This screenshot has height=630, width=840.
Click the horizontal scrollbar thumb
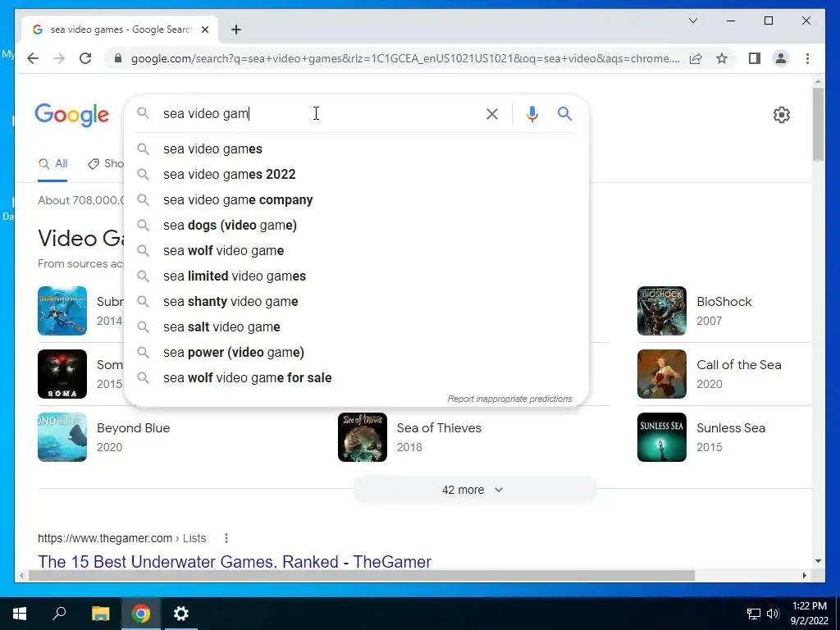pyautogui.click(x=361, y=575)
